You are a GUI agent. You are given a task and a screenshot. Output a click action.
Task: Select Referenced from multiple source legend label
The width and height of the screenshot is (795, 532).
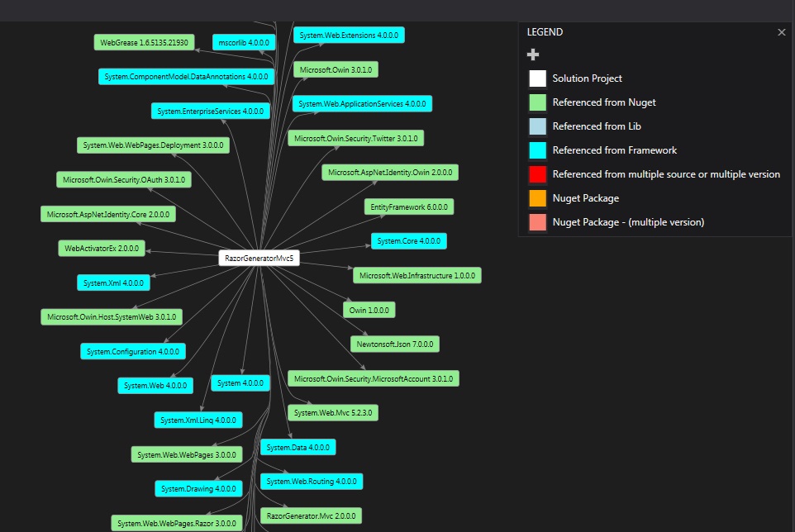666,174
